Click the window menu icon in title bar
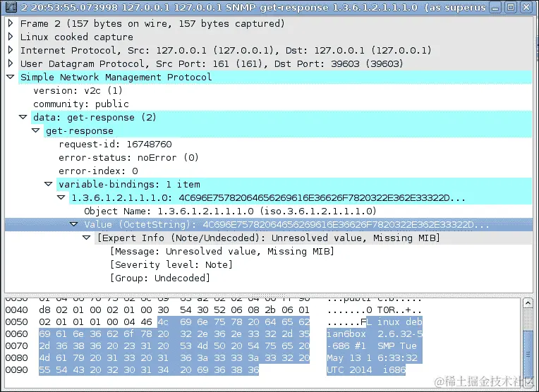The width and height of the screenshot is (539, 392). coord(11,7)
